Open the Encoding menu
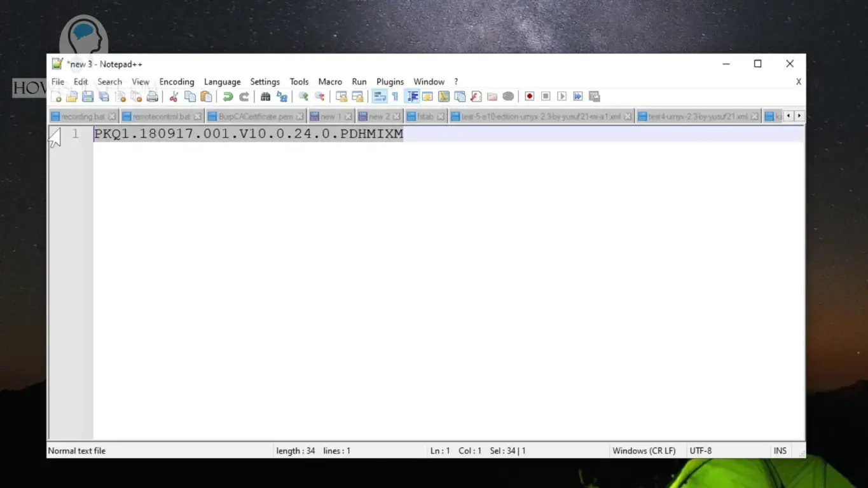The height and width of the screenshot is (488, 868). [176, 82]
